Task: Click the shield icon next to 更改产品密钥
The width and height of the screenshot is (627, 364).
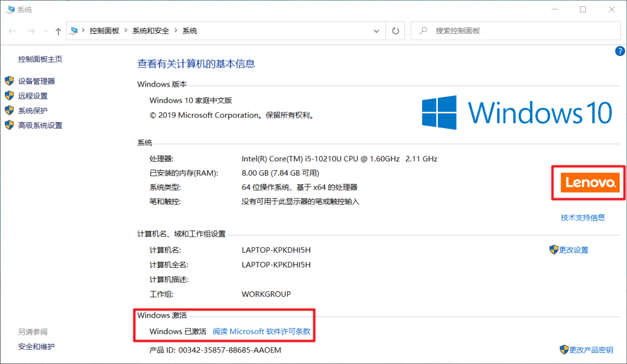Action: pyautogui.click(x=564, y=349)
